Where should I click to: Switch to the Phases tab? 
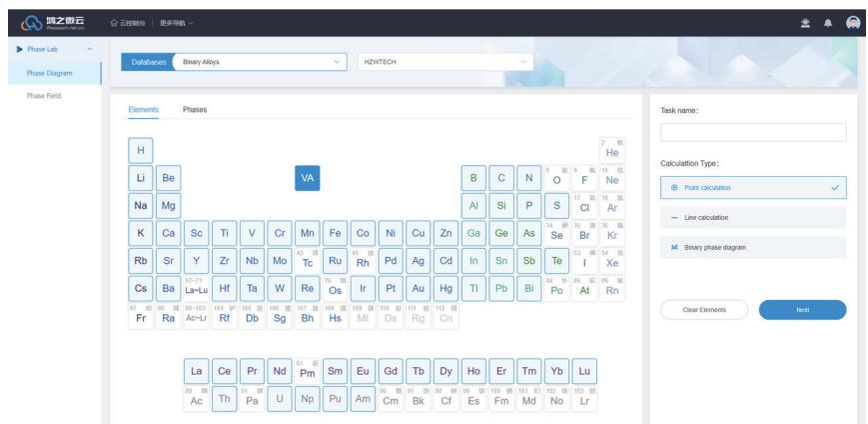pyautogui.click(x=195, y=109)
